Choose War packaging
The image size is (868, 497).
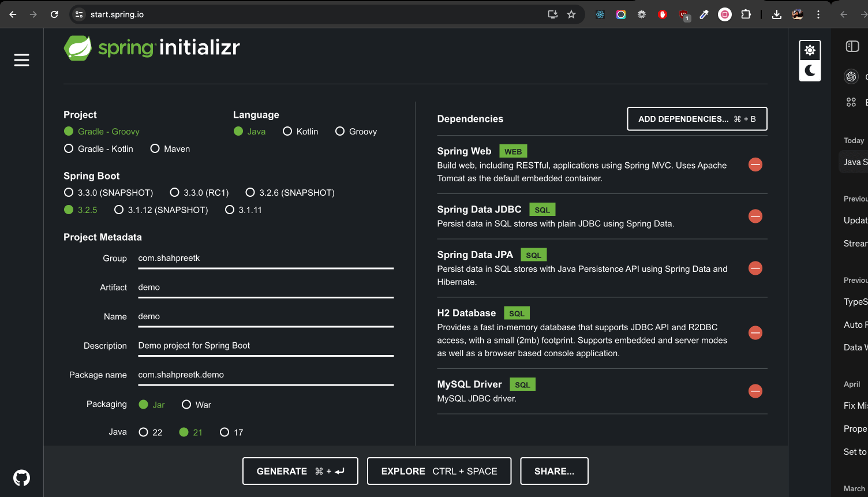point(197,405)
